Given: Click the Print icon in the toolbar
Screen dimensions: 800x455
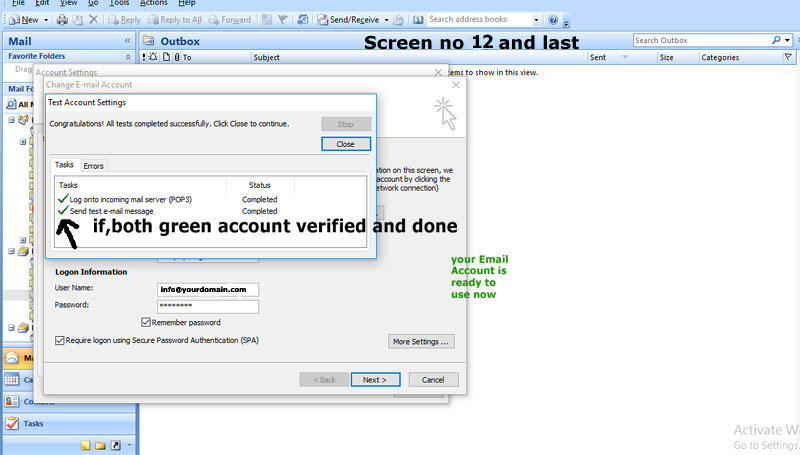Looking at the screenshot, I should pos(62,20).
